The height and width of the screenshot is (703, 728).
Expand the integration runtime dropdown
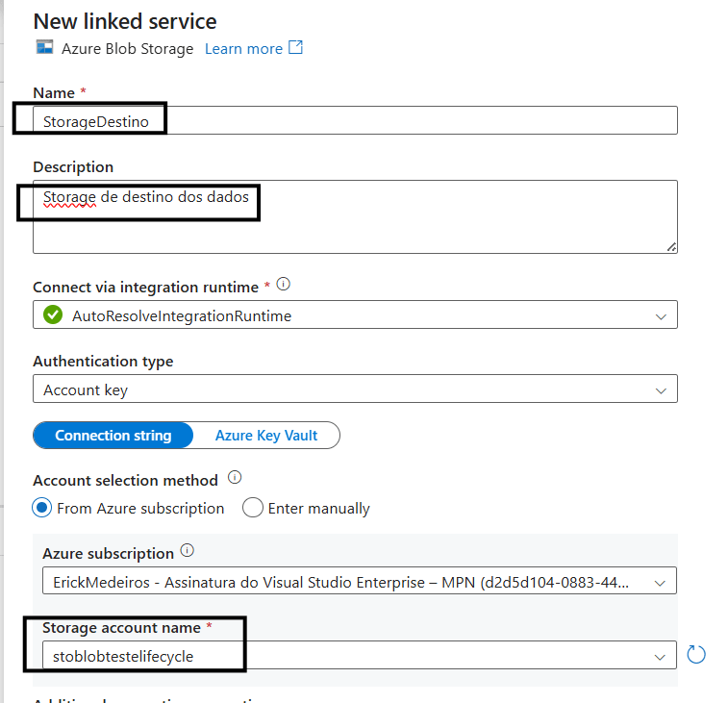[x=661, y=315]
